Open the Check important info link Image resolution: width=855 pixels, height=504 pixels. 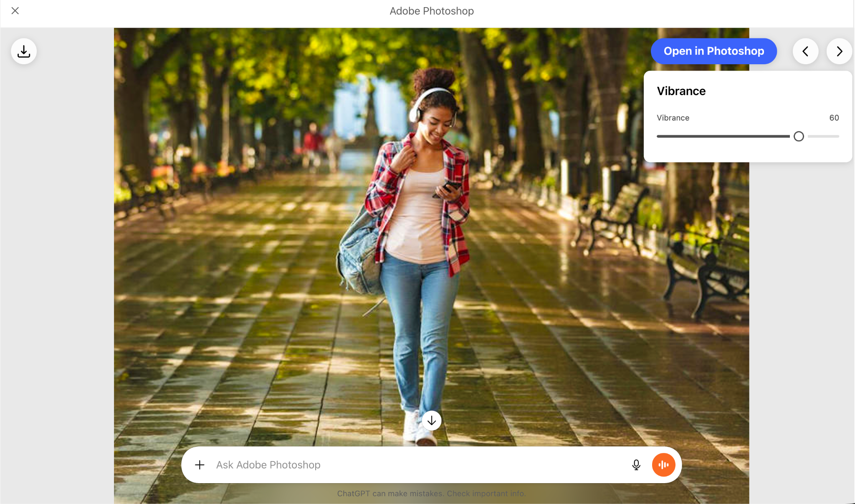486,494
